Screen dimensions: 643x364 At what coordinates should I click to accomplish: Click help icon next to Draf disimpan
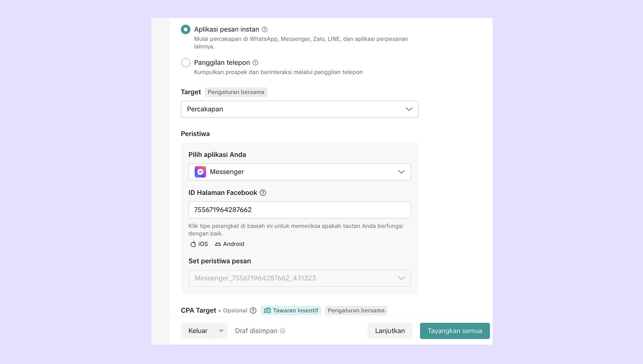point(283,331)
